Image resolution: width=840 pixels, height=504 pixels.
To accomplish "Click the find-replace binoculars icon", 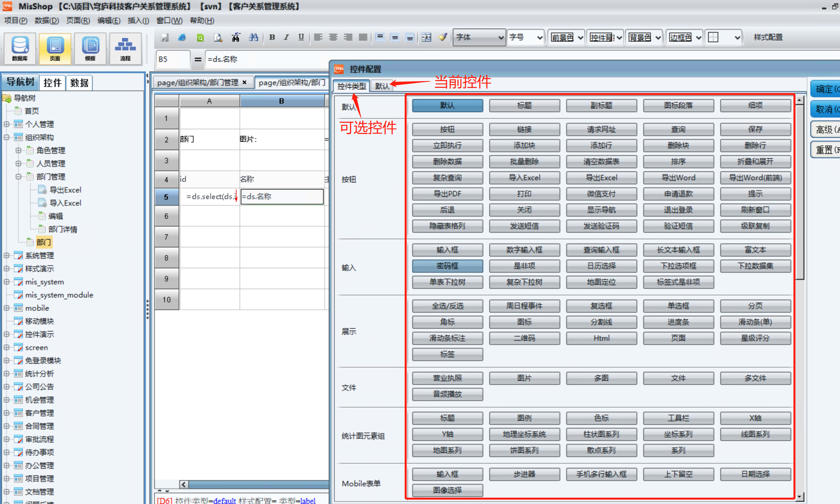I will pyautogui.click(x=236, y=37).
